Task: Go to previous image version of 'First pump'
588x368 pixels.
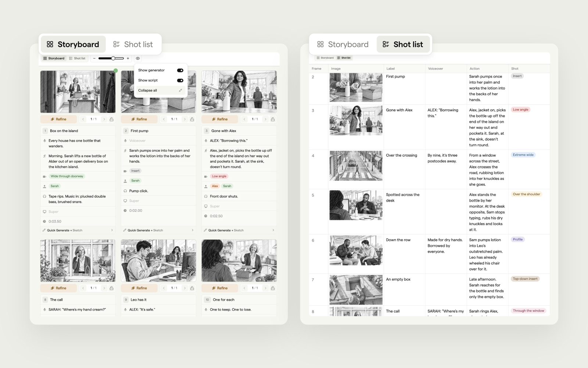Action: [164, 119]
